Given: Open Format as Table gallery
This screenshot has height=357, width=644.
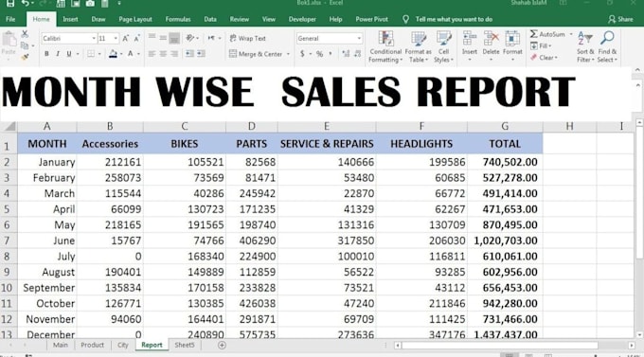Looking at the screenshot, I should click(x=418, y=46).
